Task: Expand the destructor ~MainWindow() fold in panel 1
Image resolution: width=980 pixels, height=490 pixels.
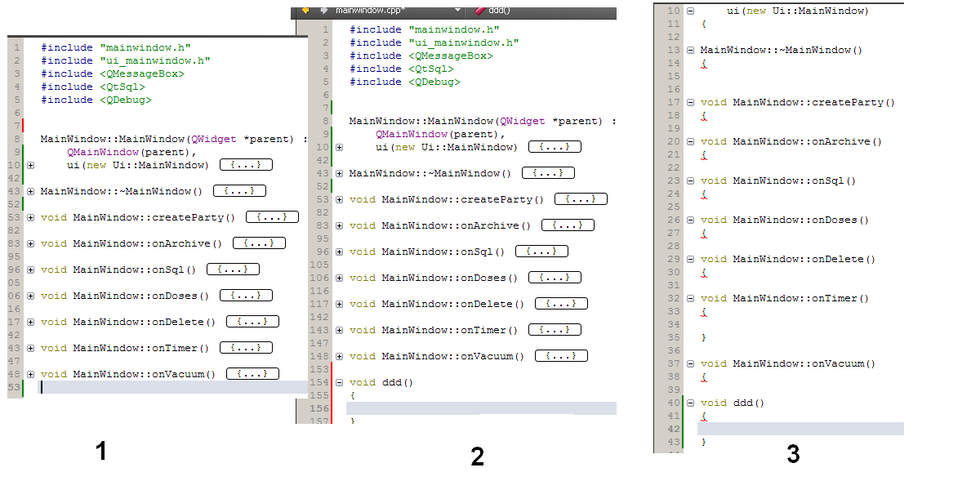Action: pyautogui.click(x=30, y=191)
